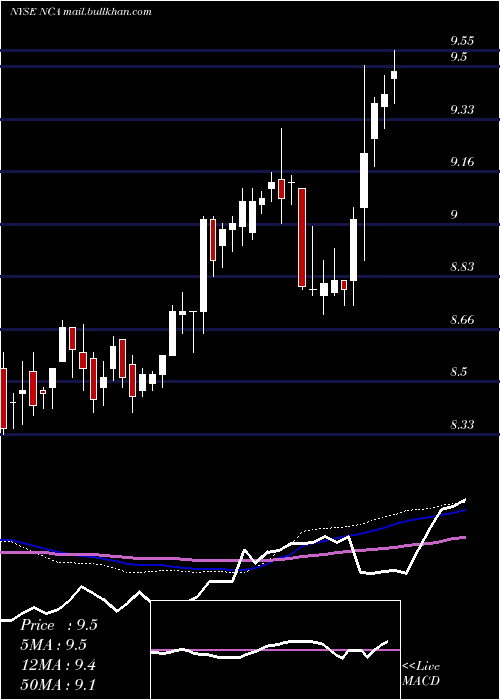Select the 8.5 price axis label

(x=458, y=371)
